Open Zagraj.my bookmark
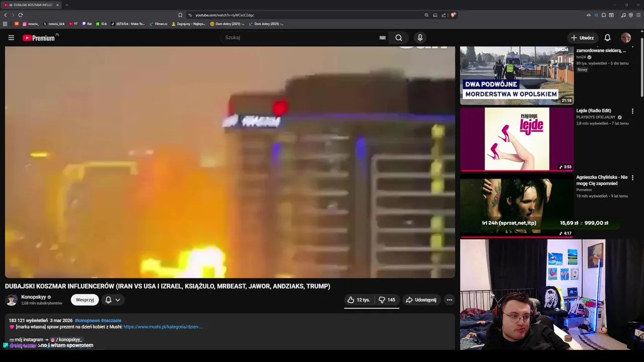This screenshot has width=644, height=362. [x=189, y=24]
